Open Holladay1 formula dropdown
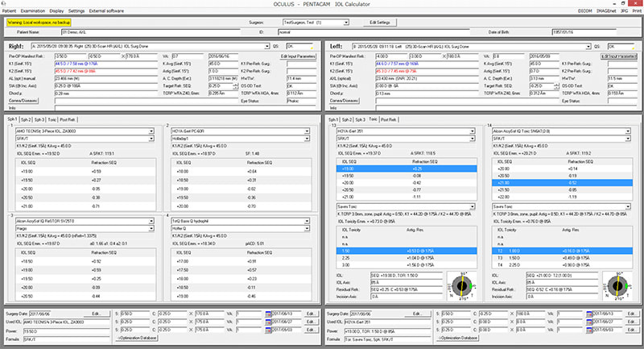This screenshot has height=349, width=644. point(307,139)
